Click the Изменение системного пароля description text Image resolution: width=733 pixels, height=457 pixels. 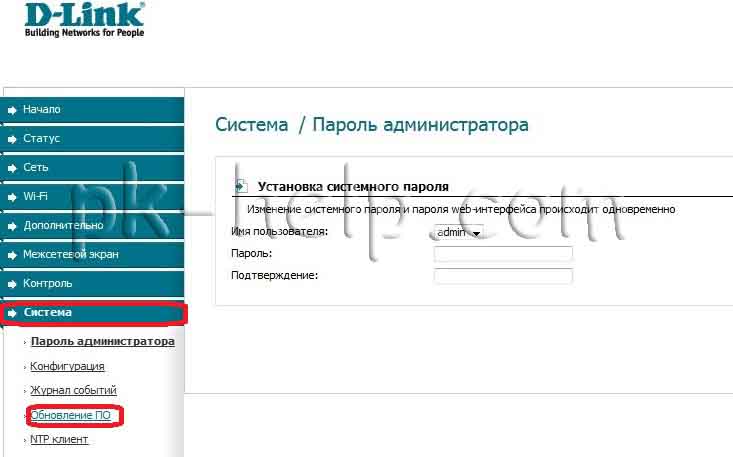461,209
